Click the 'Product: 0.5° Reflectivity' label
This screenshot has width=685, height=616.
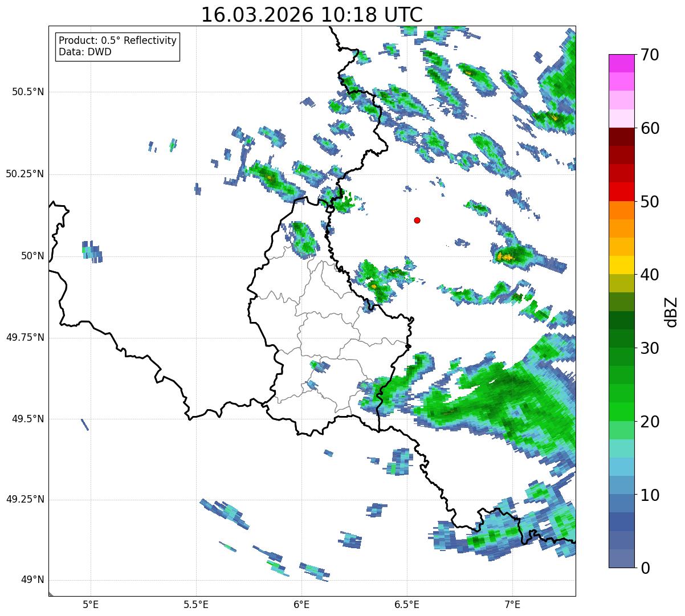(117, 40)
